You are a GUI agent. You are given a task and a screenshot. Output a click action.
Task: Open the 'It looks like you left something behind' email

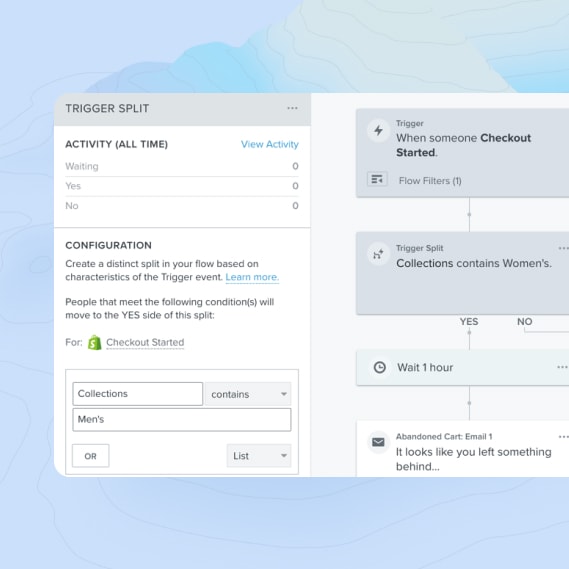tap(463, 449)
